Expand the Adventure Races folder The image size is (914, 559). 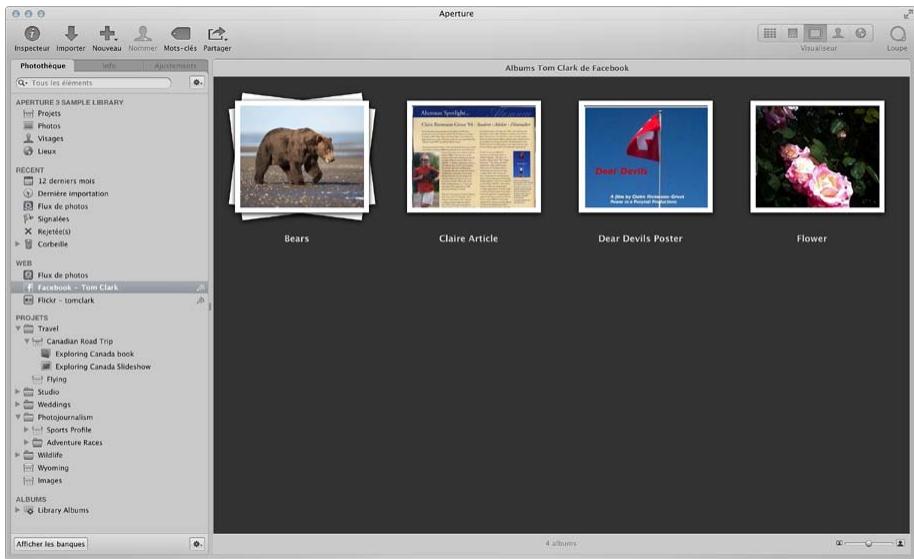coord(26,442)
